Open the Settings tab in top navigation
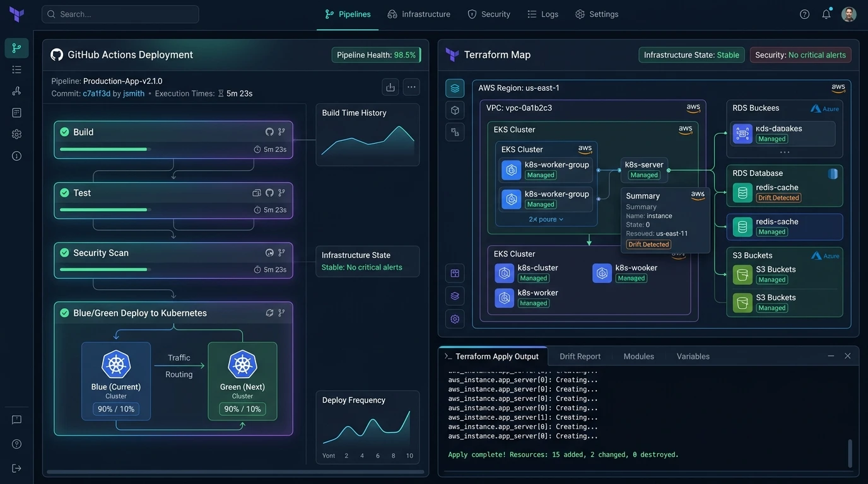The image size is (868, 484). pos(597,14)
